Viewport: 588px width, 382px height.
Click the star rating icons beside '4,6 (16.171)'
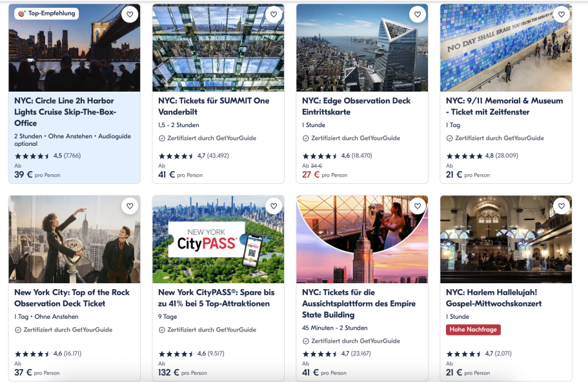click(x=32, y=354)
